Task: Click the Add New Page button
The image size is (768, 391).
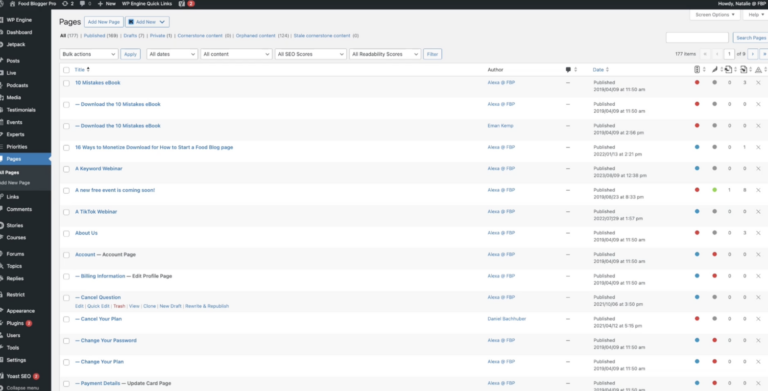Action: [x=104, y=22]
